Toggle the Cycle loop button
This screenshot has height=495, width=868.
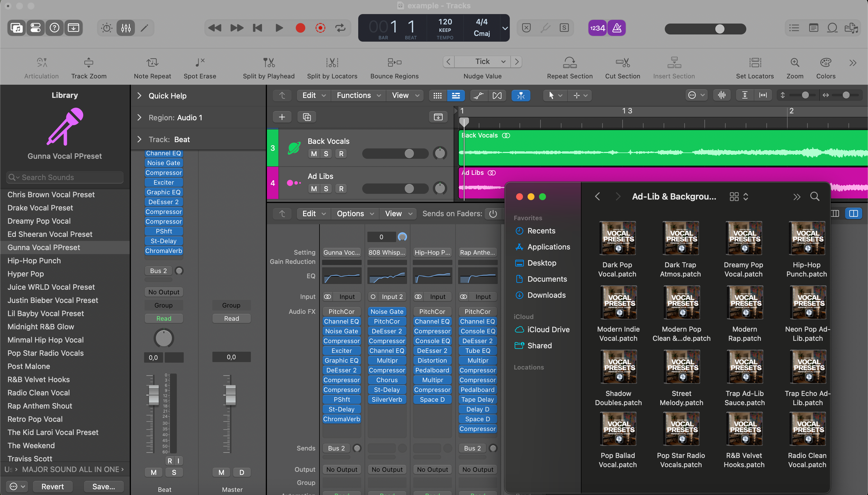click(340, 28)
